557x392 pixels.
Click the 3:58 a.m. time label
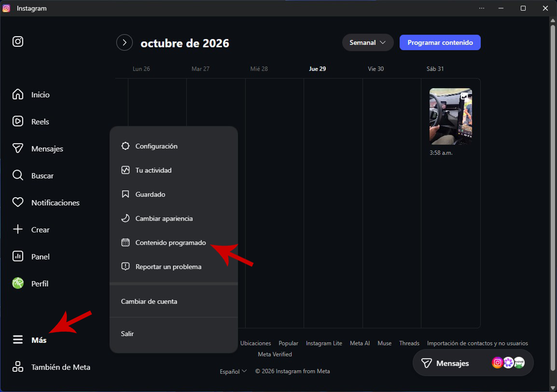click(x=441, y=153)
